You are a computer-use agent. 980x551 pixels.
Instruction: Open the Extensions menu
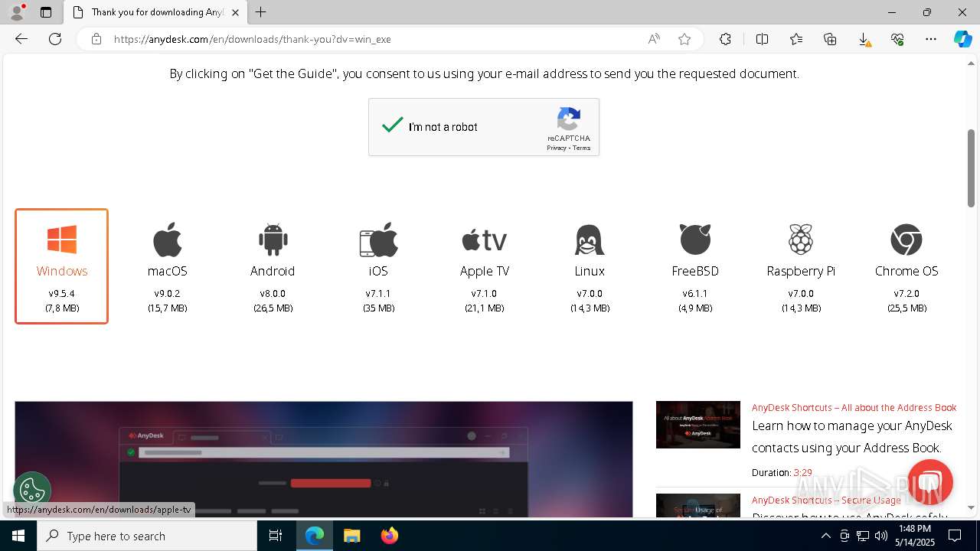(725, 39)
